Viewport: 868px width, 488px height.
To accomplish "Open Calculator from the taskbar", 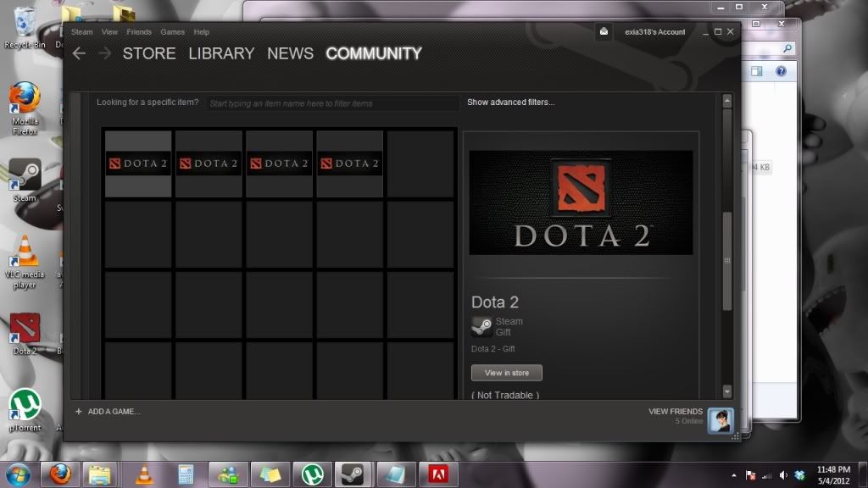I will [186, 474].
